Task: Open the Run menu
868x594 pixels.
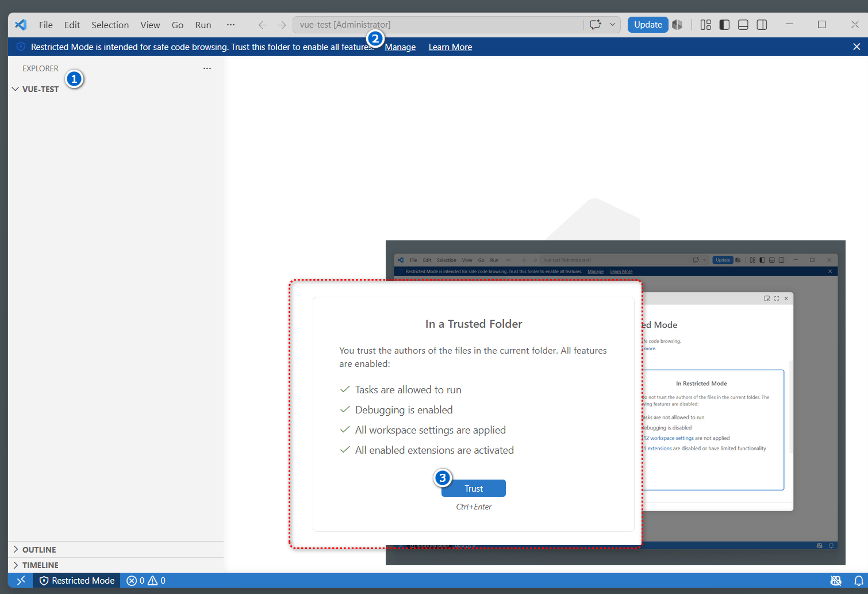Action: (x=203, y=25)
